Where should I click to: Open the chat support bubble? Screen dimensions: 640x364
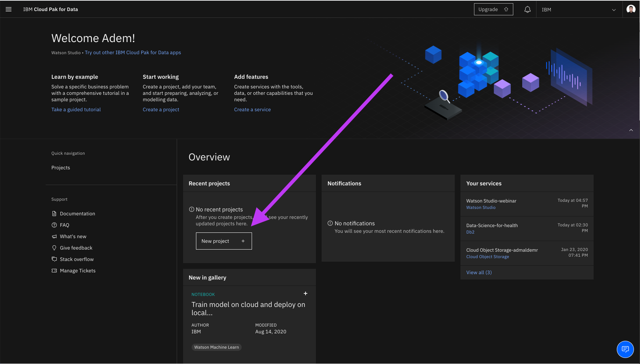[x=625, y=349]
